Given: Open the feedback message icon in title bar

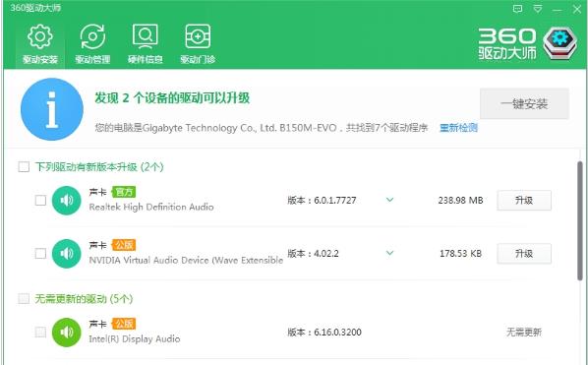Looking at the screenshot, I should coord(517,9).
